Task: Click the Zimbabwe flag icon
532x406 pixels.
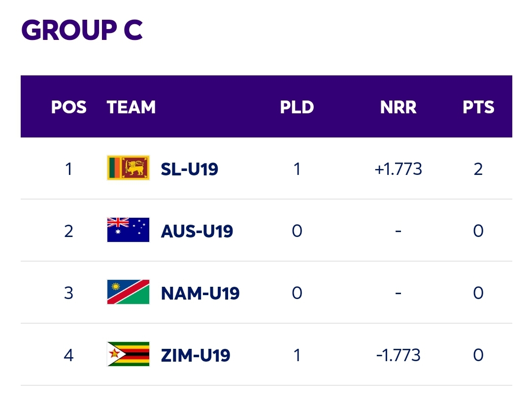Action: click(128, 354)
